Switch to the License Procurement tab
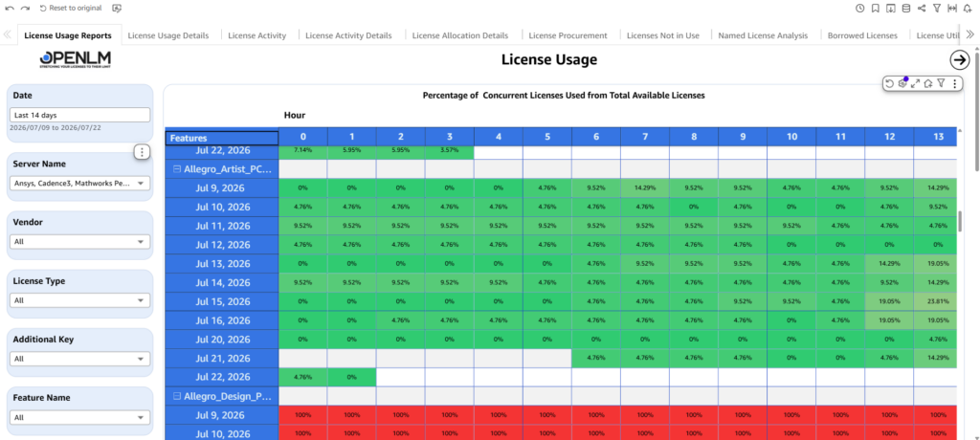This screenshot has width=980, height=440. coord(568,35)
